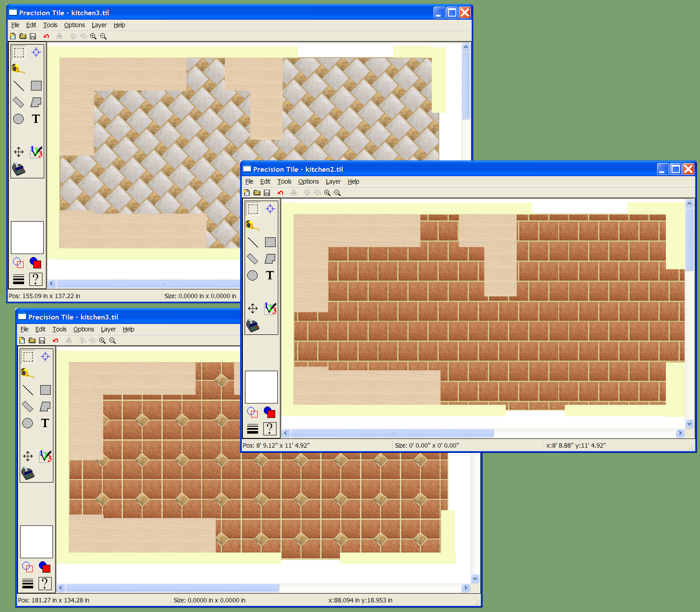Zoom in using magnifier in kitchen2.til toolbar
Image resolution: width=700 pixels, height=612 pixels.
327,193
